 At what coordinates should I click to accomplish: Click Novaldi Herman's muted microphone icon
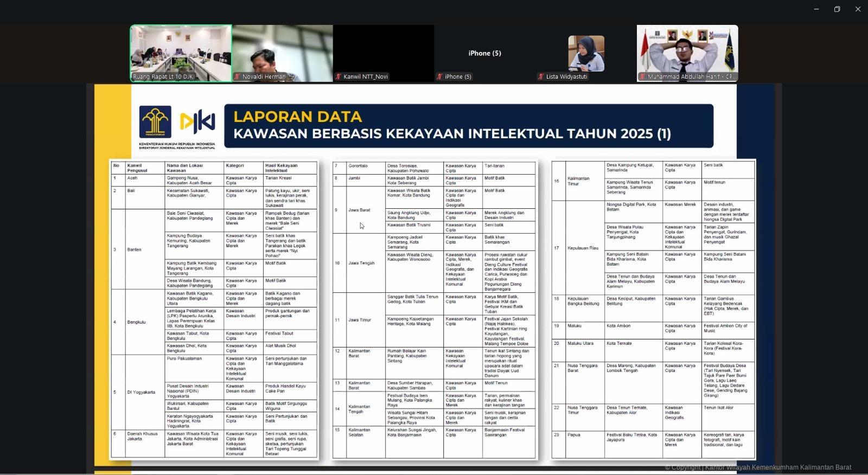(x=237, y=77)
